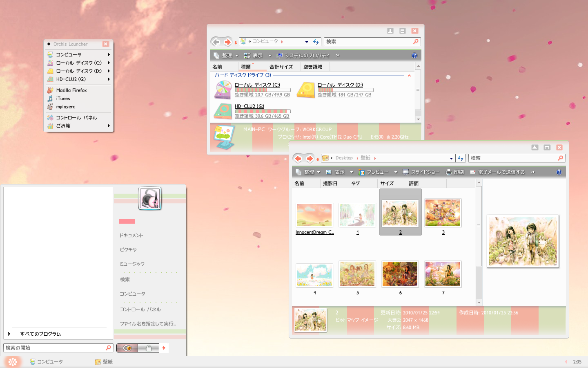Switch to 壁紙 window on the taskbar
The width and height of the screenshot is (588, 368).
click(104, 362)
